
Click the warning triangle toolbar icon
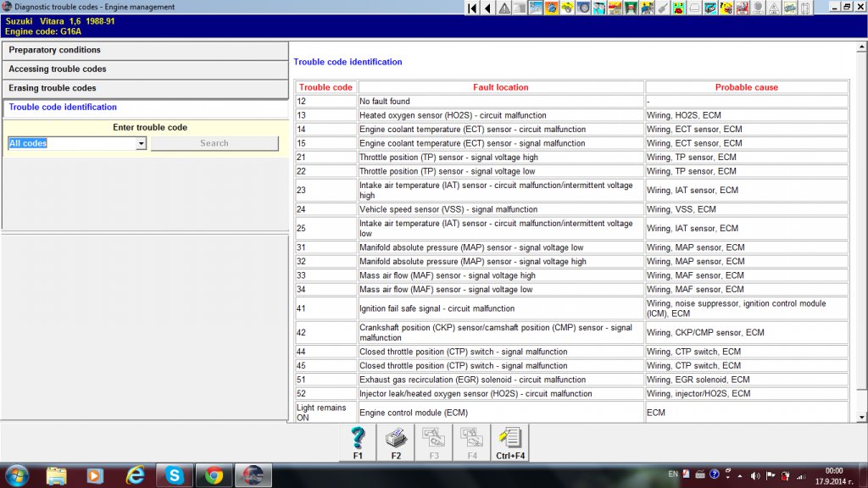(504, 8)
